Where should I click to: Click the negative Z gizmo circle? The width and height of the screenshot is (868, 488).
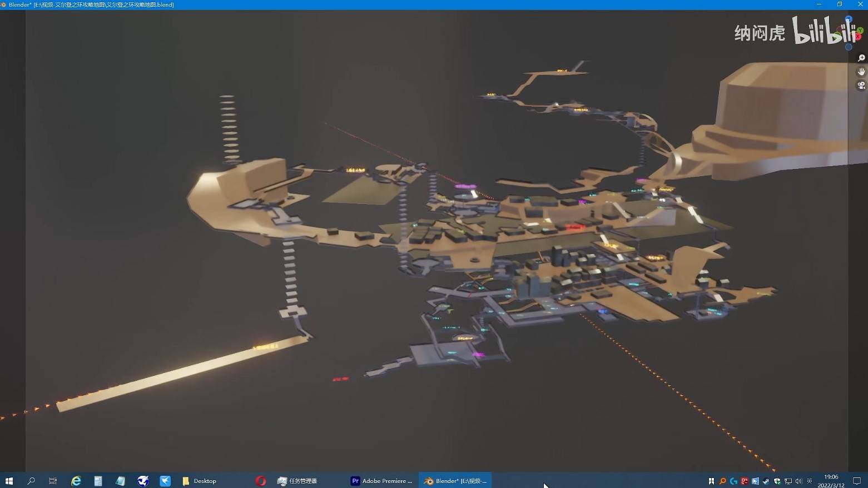point(849,47)
